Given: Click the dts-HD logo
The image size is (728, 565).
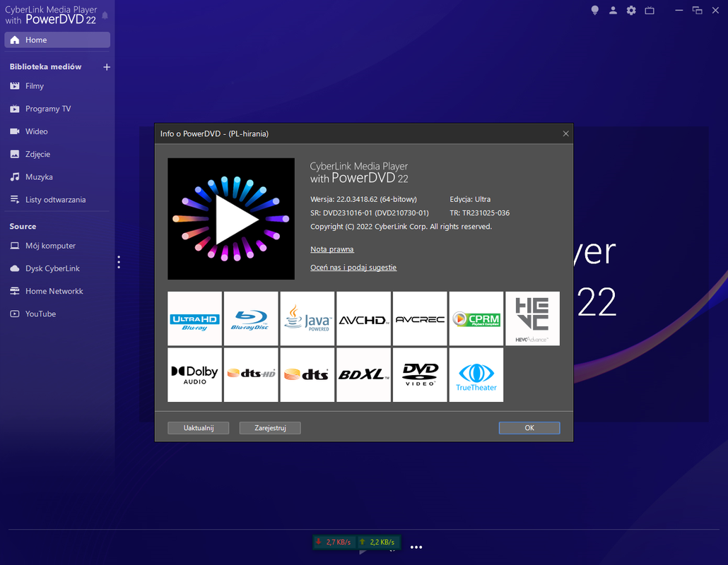Looking at the screenshot, I should coord(251,375).
